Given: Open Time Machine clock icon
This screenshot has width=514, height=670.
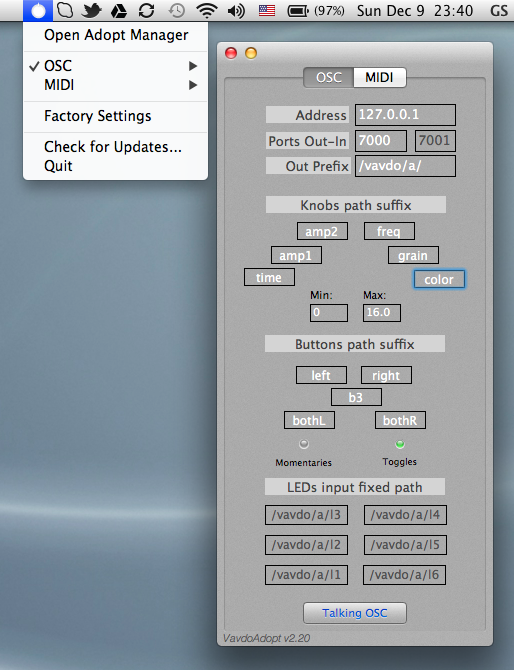Looking at the screenshot, I should (176, 10).
